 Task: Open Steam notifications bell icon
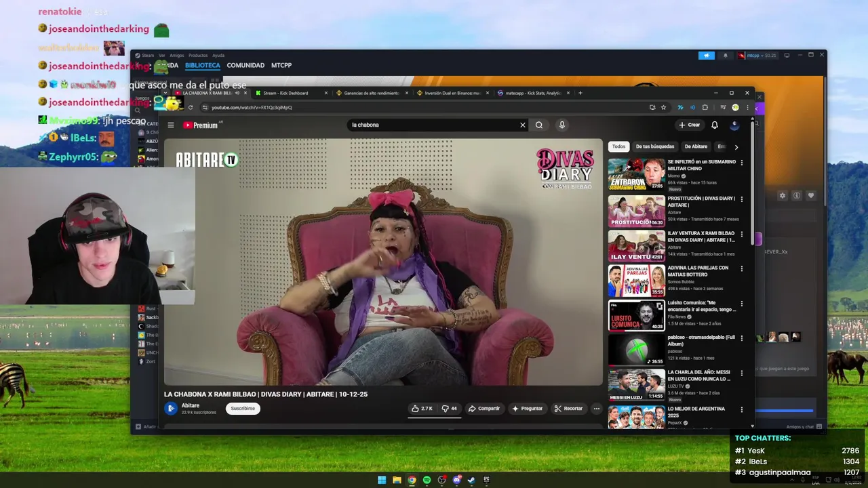[x=725, y=56]
